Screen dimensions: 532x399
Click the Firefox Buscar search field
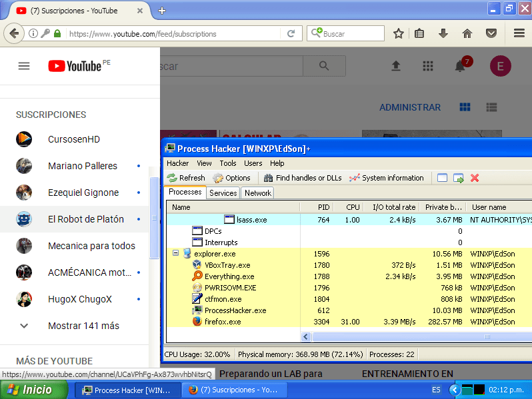[x=345, y=33]
